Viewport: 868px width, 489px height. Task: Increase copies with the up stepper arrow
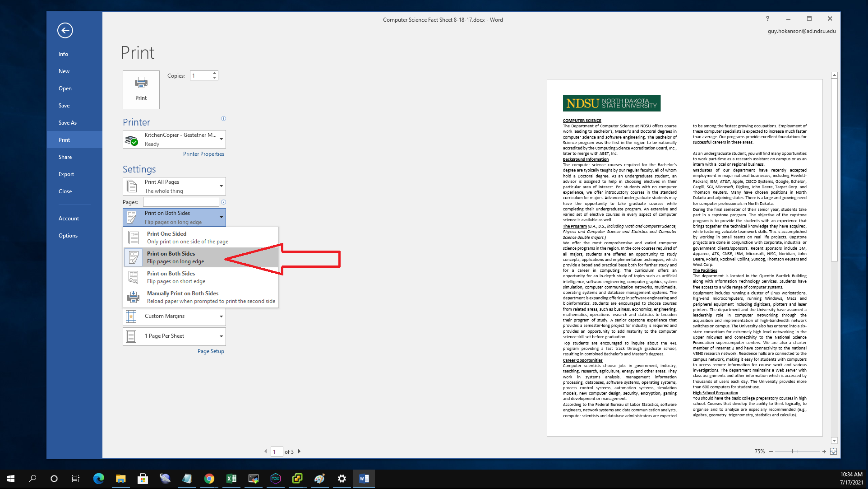pos(215,73)
